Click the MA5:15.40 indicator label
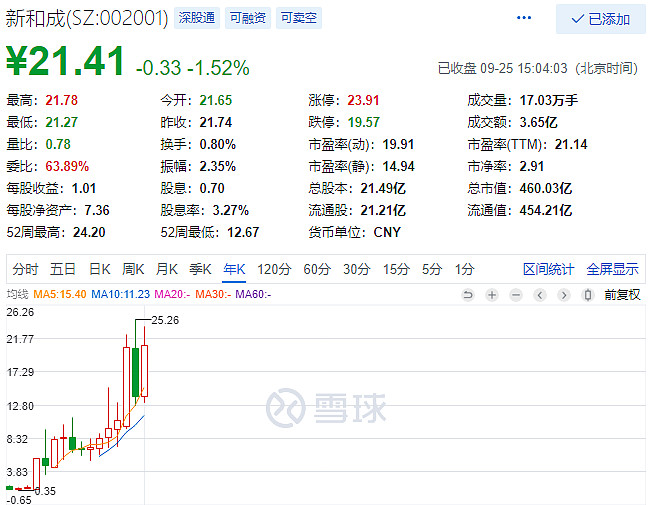Image resolution: width=662 pixels, height=505 pixels. [60, 294]
